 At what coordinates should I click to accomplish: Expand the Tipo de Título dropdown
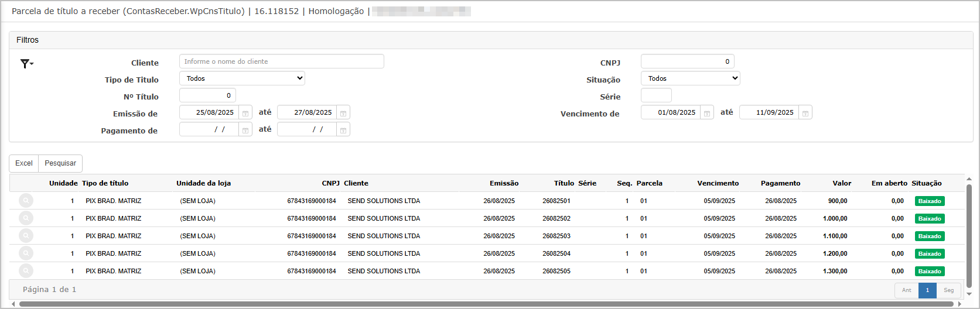[x=242, y=78]
